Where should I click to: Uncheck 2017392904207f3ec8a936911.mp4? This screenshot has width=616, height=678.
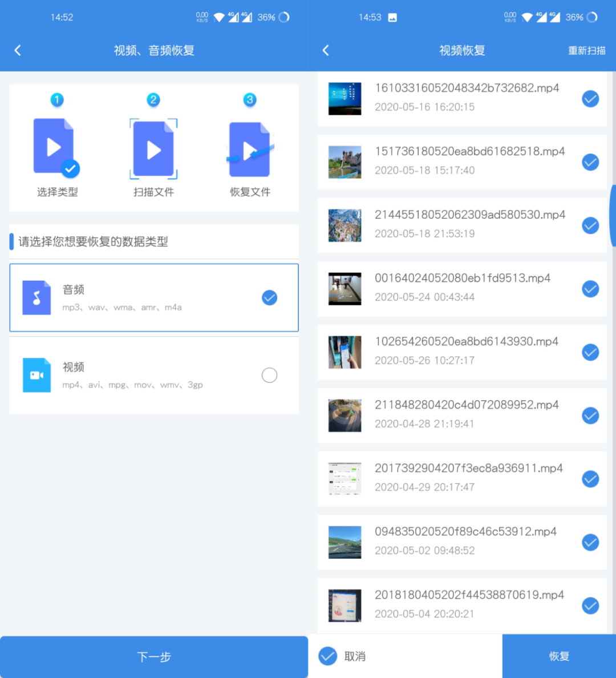point(590,479)
